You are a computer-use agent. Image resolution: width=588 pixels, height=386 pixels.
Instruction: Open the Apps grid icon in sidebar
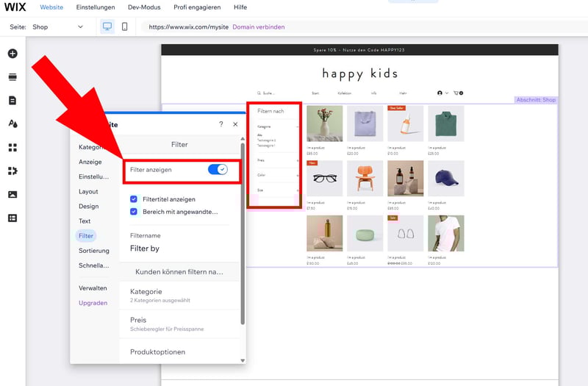(12, 147)
